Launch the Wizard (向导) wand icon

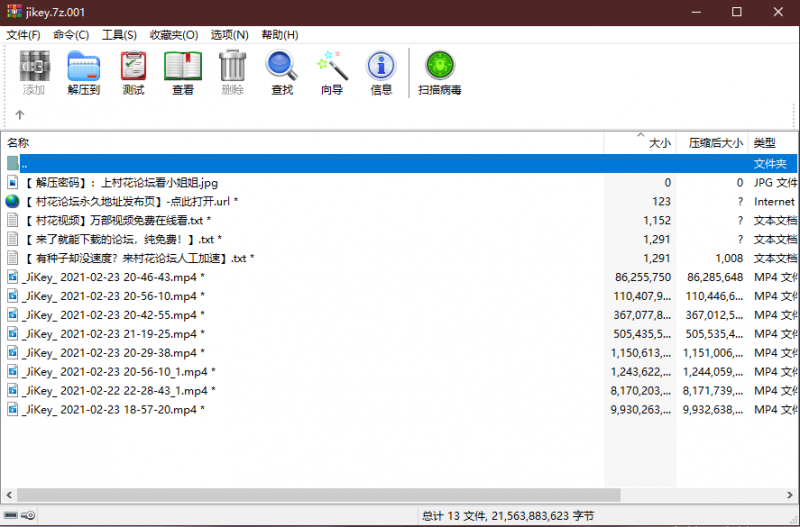tap(332, 73)
